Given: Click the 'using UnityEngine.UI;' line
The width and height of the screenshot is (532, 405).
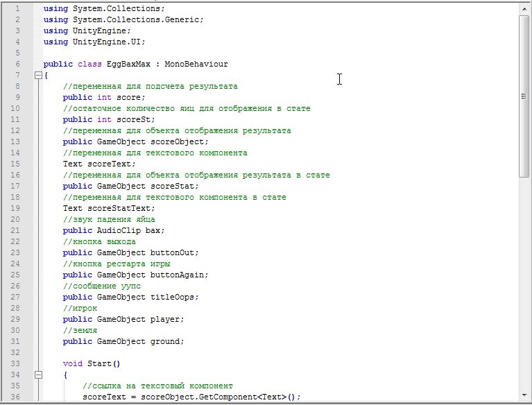Looking at the screenshot, I should [94, 42].
